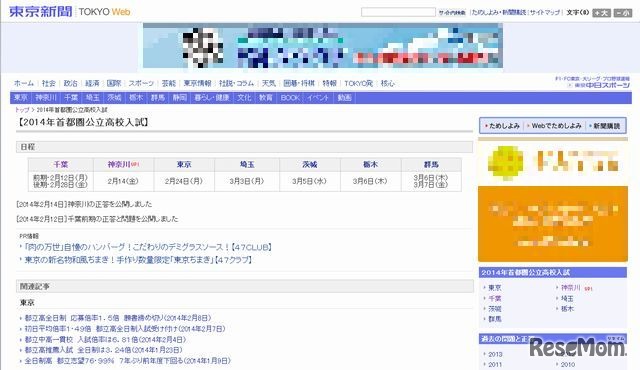Open the 都立高推薦入試 3.24倍 article
This screenshot has width=640, height=370.
click(104, 350)
